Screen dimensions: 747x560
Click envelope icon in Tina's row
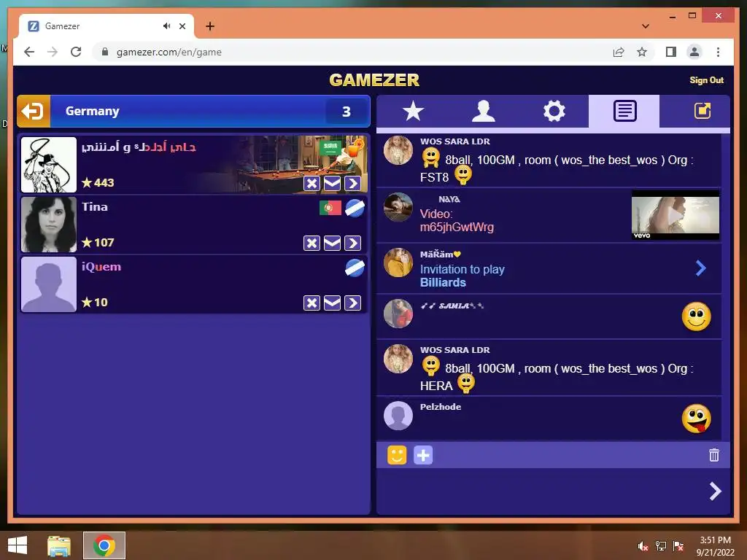click(332, 244)
